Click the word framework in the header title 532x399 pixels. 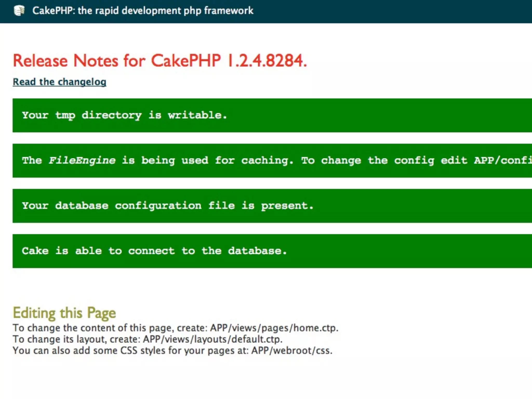pyautogui.click(x=228, y=11)
